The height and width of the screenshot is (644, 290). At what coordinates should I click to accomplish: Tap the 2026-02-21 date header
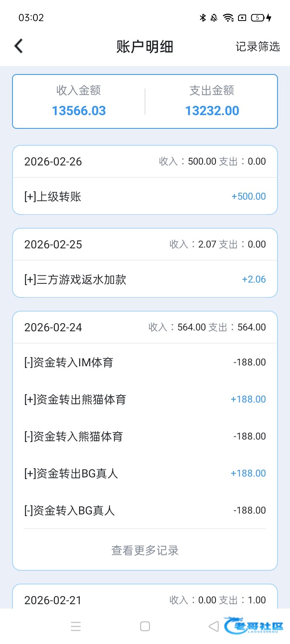pos(53,600)
